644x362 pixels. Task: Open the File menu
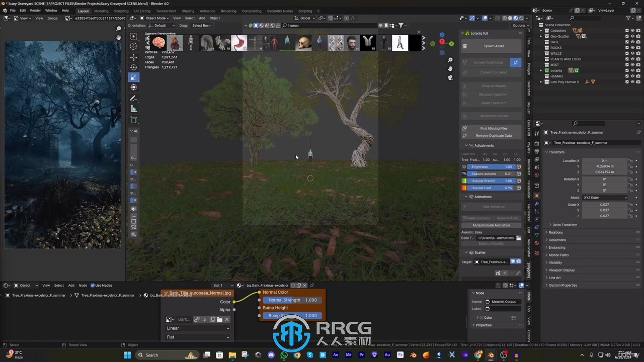point(13,10)
